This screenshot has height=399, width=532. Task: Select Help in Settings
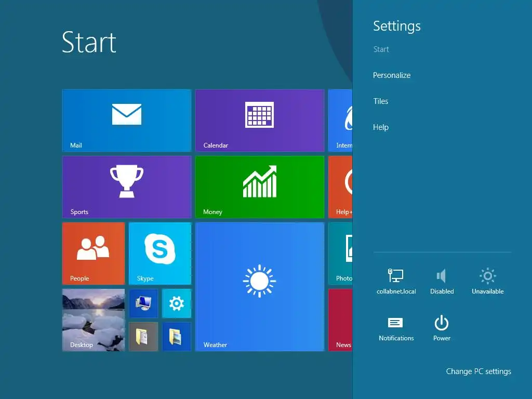(x=381, y=127)
